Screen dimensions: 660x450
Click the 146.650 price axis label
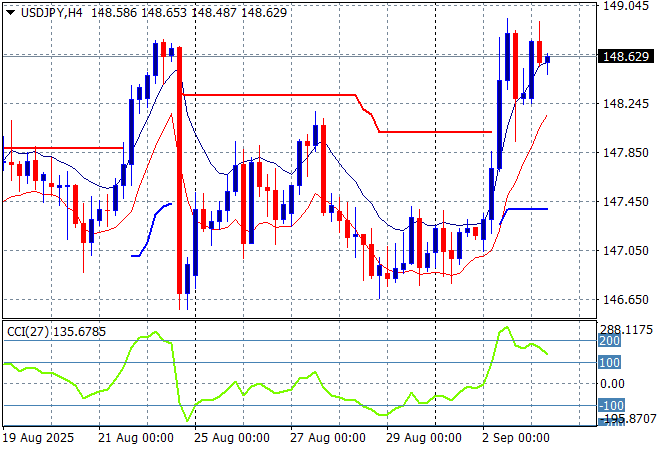628,299
